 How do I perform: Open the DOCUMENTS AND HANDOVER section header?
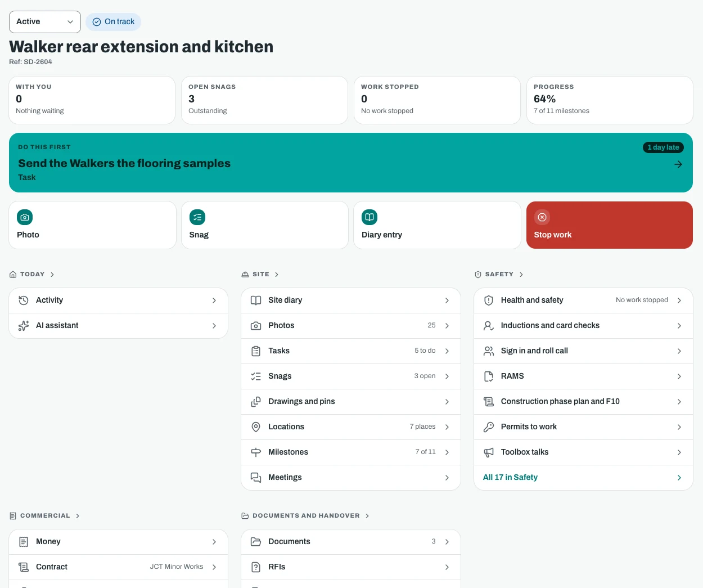(x=305, y=516)
